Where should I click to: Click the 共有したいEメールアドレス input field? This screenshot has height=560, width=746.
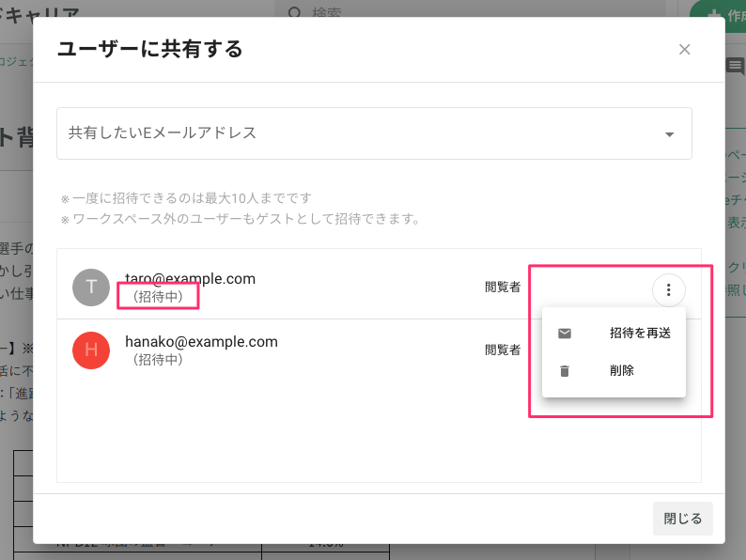pyautogui.click(x=374, y=133)
